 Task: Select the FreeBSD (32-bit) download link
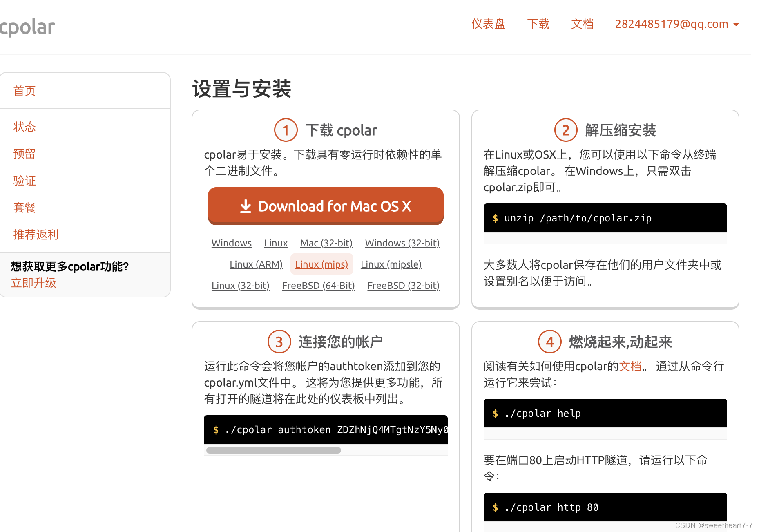click(x=404, y=286)
